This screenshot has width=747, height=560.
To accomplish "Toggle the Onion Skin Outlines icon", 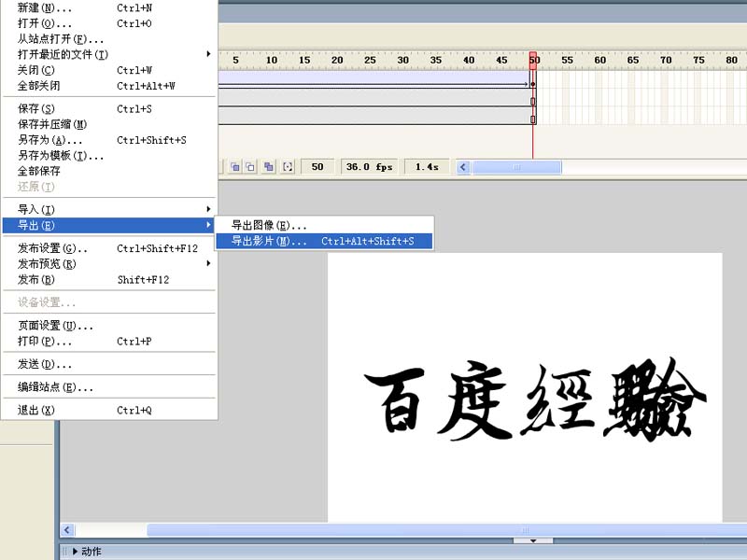I will click(250, 167).
